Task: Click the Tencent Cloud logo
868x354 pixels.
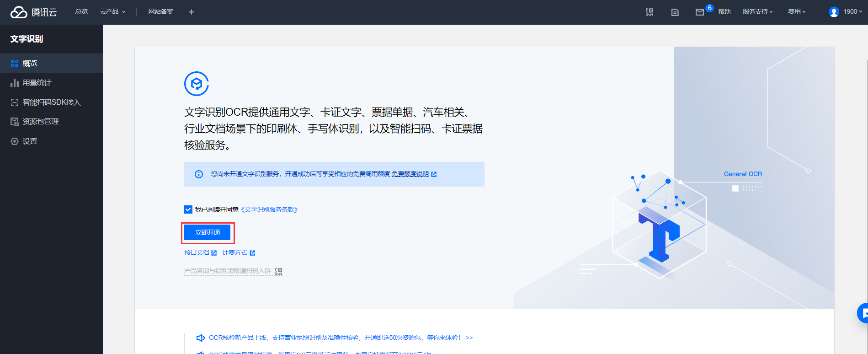Action: (x=33, y=12)
